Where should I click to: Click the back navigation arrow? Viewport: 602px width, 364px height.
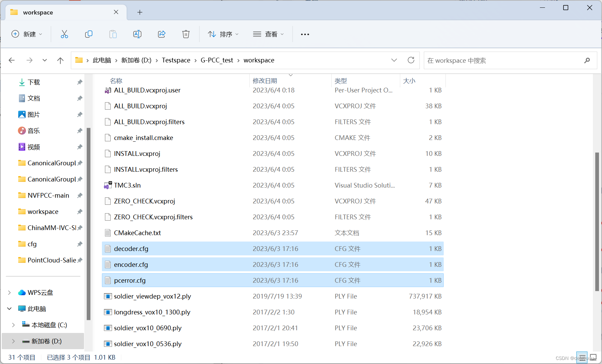(x=11, y=60)
